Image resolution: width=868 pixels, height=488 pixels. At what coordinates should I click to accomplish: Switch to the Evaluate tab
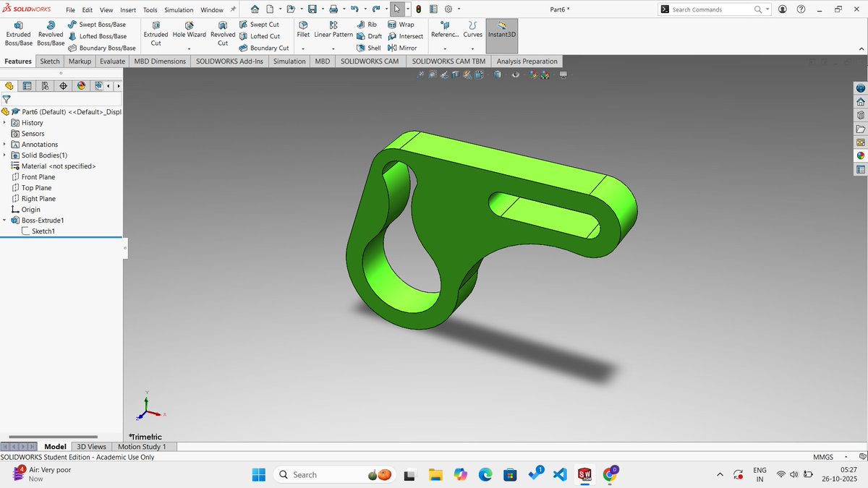point(113,61)
